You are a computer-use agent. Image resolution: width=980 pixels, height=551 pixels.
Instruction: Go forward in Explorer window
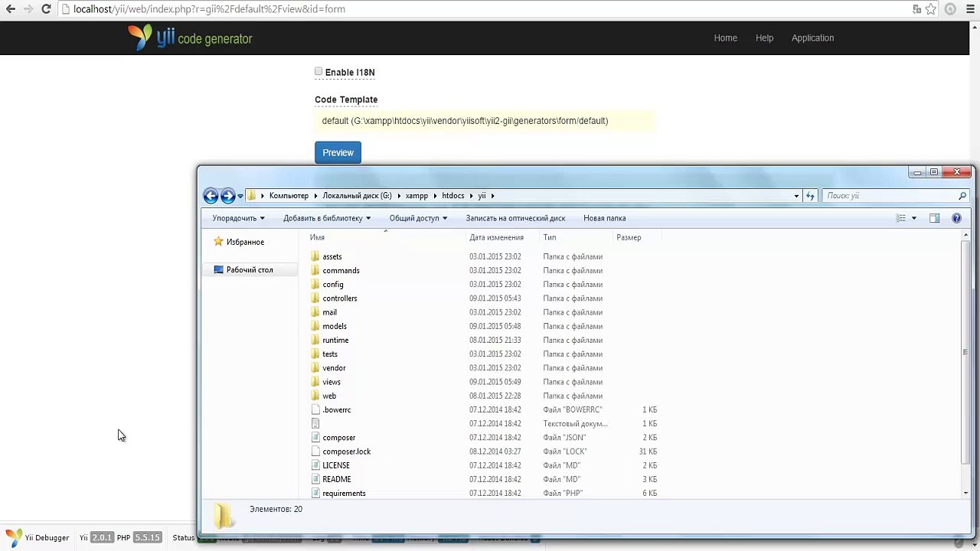tap(227, 196)
